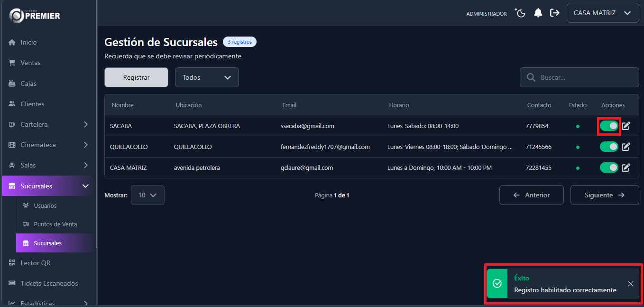The width and height of the screenshot is (644, 307).
Task: Change the Mostrar rows-per-page dropdown
Action: point(147,195)
